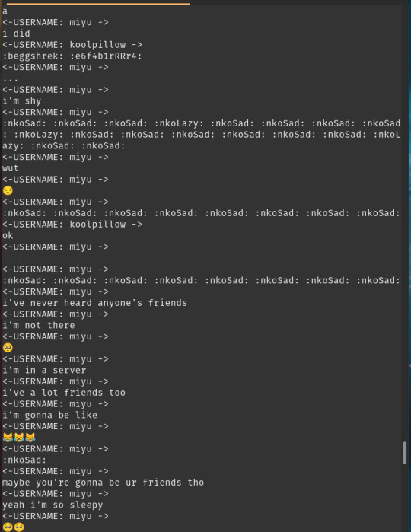Viewport: 411px width, 532px height.
Task: Click the "i'm shy" message line
Action: point(22,100)
